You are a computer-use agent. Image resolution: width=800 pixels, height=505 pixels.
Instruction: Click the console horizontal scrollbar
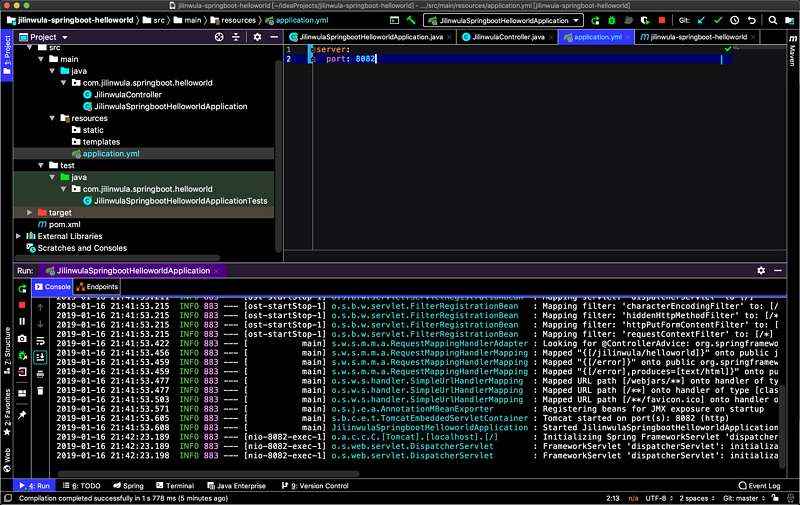point(207,473)
